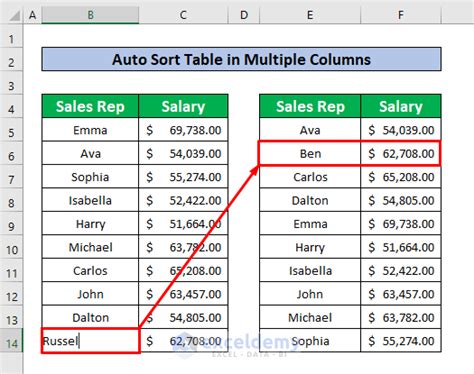The image size is (474, 374).
Task: Select salary 62,708.00 in column C
Action: [183, 341]
